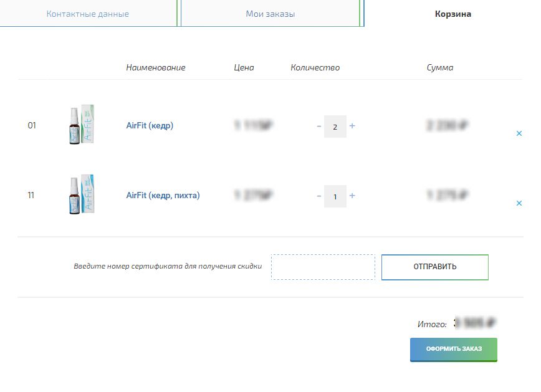Click row number 11
Screen dimensions: 541x392
pos(31,195)
